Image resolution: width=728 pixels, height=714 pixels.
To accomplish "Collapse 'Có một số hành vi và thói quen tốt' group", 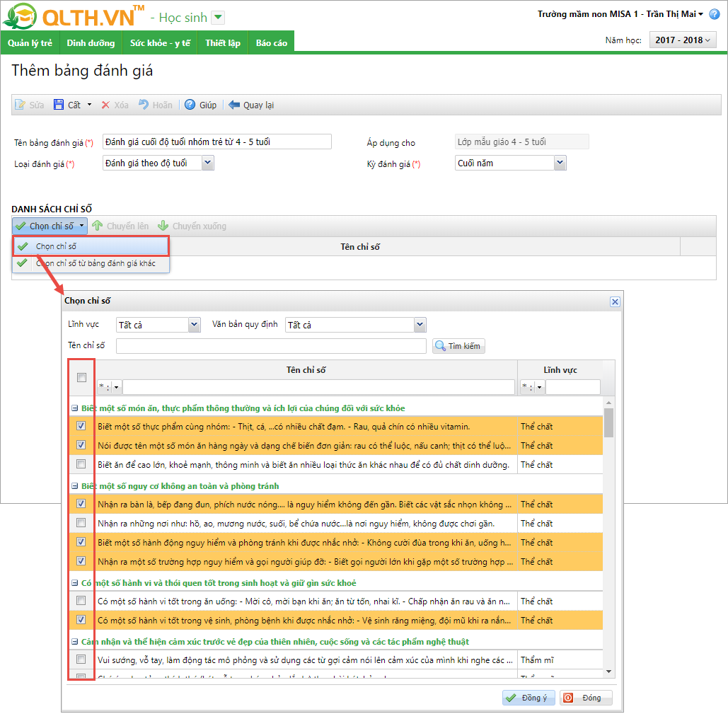I will (x=75, y=582).
